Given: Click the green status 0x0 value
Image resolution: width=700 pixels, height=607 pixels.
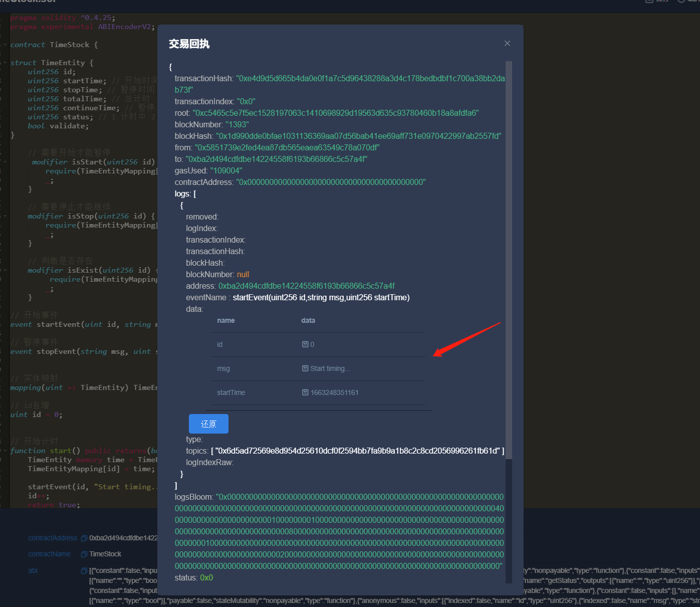Looking at the screenshot, I should tap(206, 577).
